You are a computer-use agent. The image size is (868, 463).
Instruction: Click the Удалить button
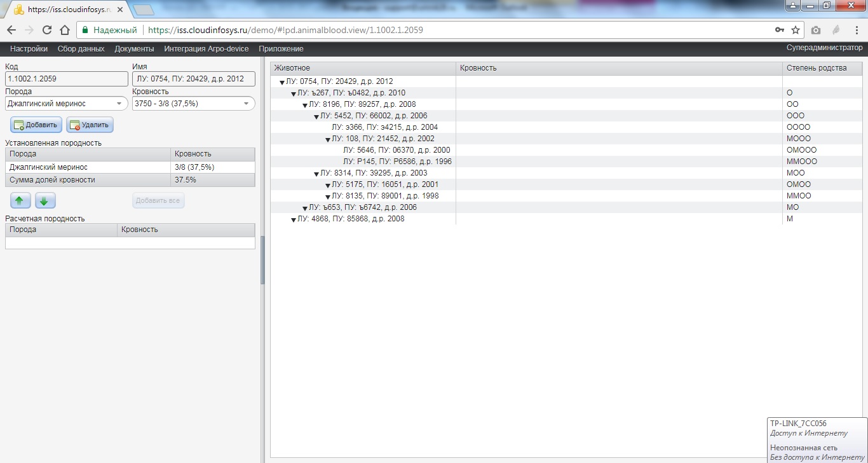90,125
